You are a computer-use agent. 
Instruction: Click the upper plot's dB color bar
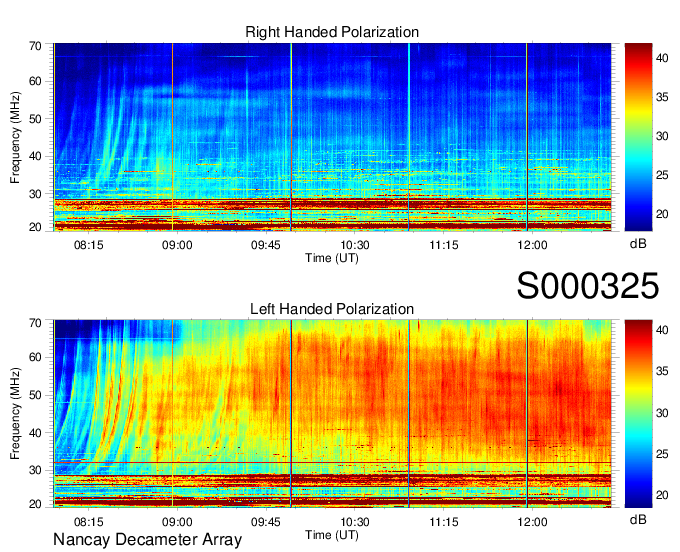pyautogui.click(x=638, y=137)
